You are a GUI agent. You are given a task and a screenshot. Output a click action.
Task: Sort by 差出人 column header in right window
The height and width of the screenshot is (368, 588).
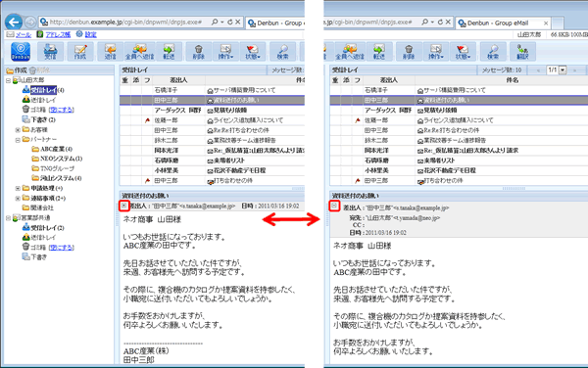[x=388, y=80]
